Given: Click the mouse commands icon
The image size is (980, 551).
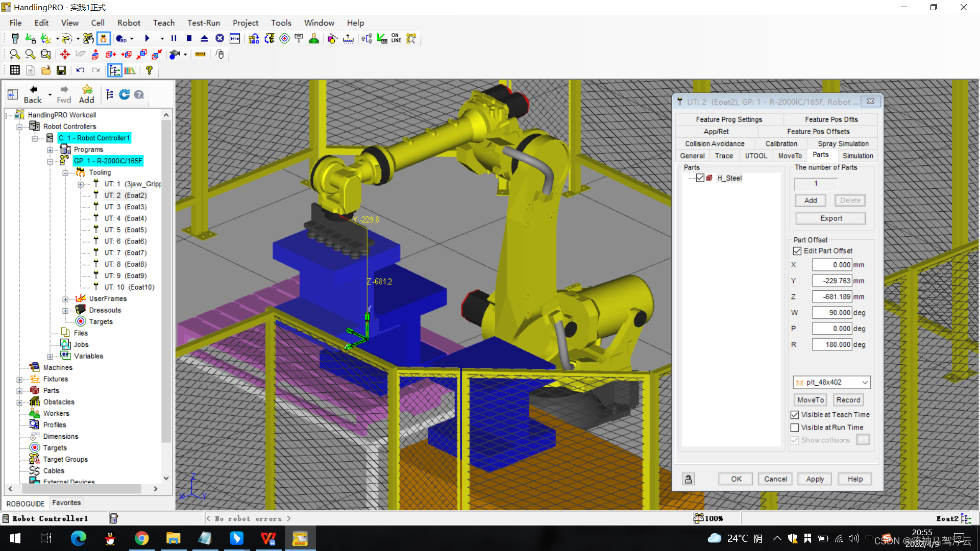Looking at the screenshot, I should [x=220, y=54].
